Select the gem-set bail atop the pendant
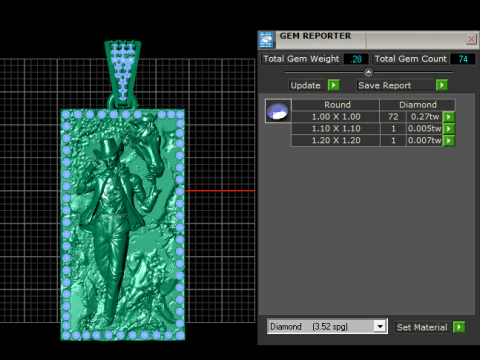Viewport: 480px width, 360px height. 123,73
